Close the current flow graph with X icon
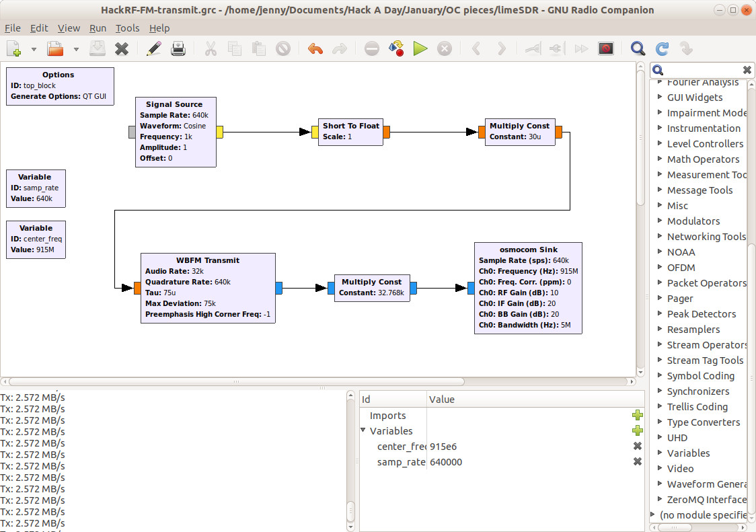 click(122, 48)
